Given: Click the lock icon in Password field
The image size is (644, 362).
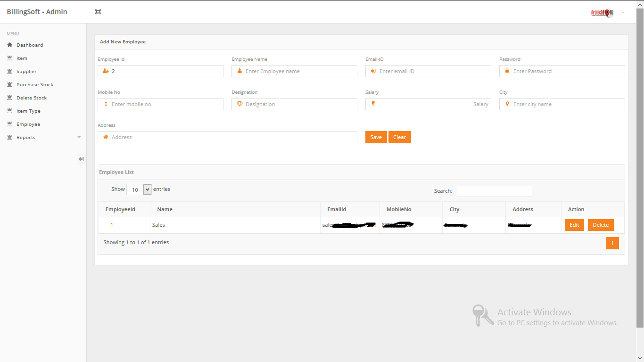Looking at the screenshot, I should click(x=507, y=71).
